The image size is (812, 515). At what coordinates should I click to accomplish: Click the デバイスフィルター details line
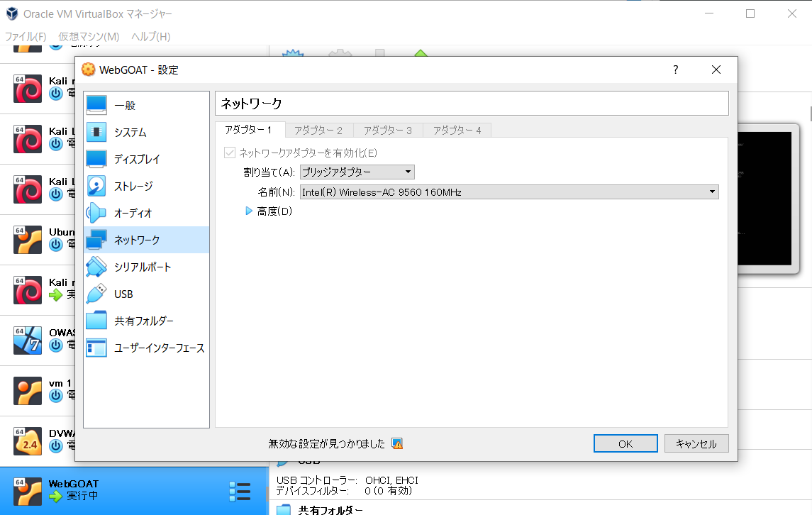[x=344, y=491]
